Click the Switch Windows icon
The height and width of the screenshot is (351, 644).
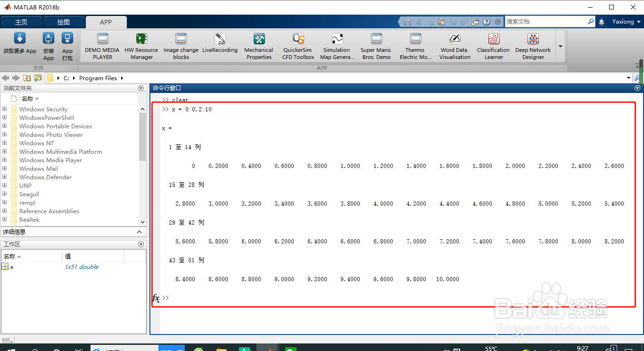475,22
